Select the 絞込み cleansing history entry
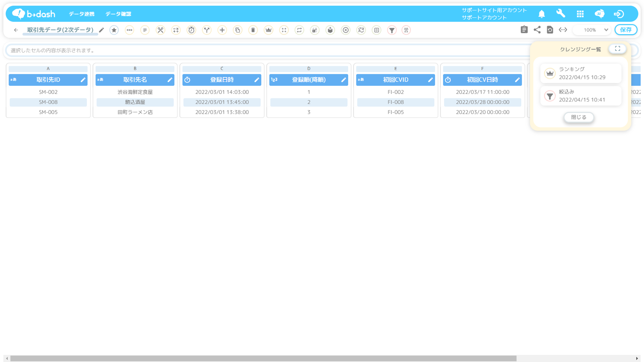 [x=581, y=96]
